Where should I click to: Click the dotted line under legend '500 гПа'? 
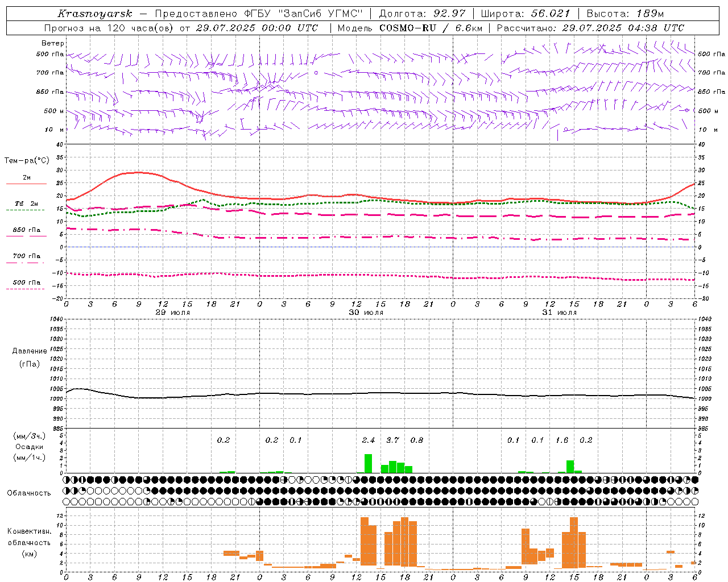click(x=26, y=289)
